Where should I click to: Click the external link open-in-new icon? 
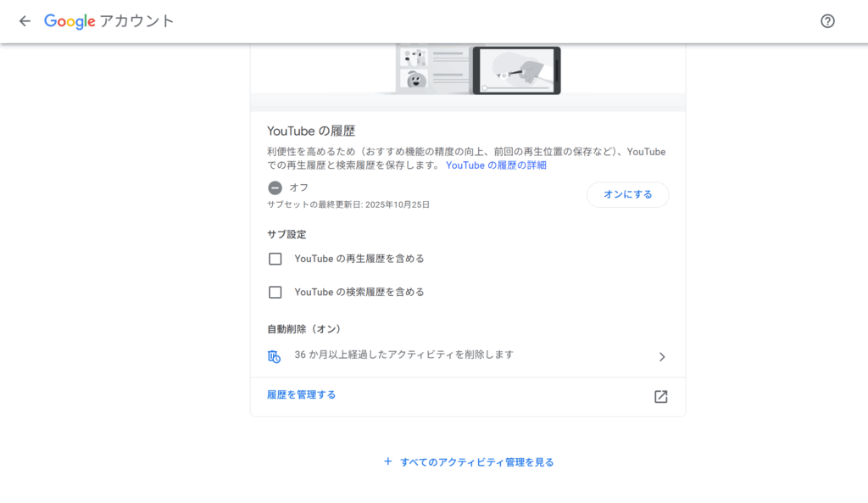tap(660, 396)
